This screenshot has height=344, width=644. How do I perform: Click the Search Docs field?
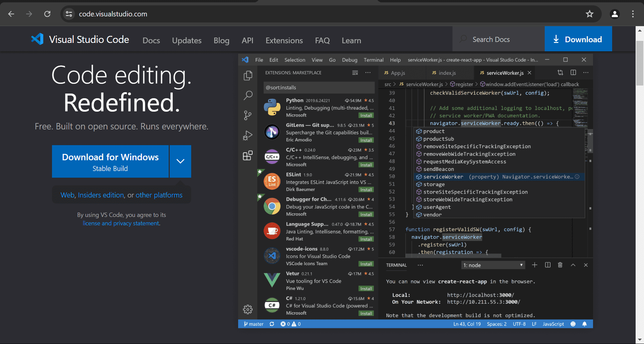(498, 39)
